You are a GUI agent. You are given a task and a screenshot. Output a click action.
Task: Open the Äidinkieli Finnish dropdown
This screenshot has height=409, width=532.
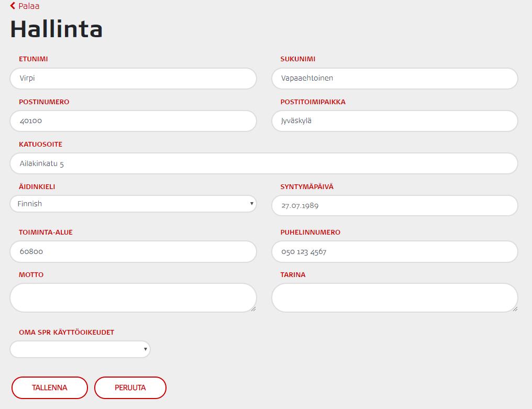(x=133, y=204)
